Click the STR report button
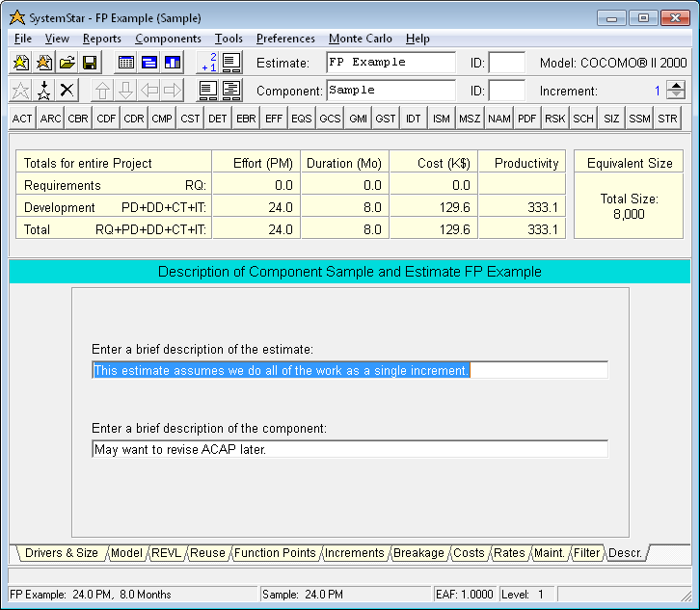 pos(667,119)
